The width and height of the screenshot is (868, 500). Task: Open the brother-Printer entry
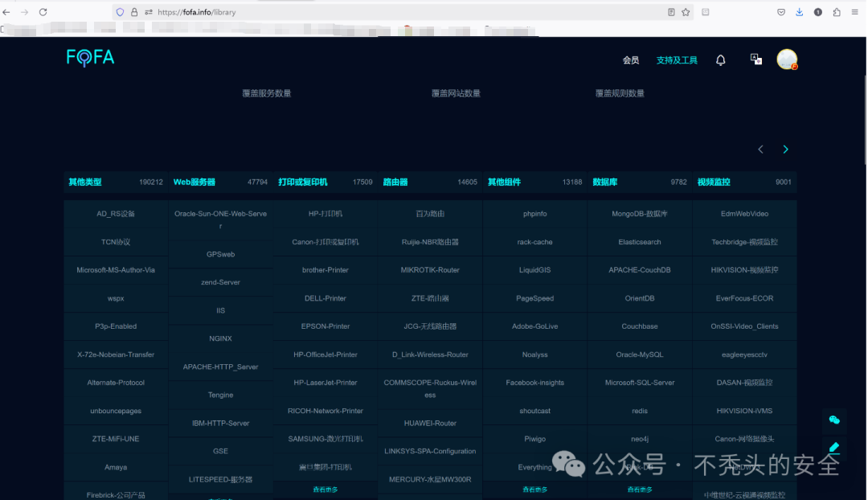(325, 270)
